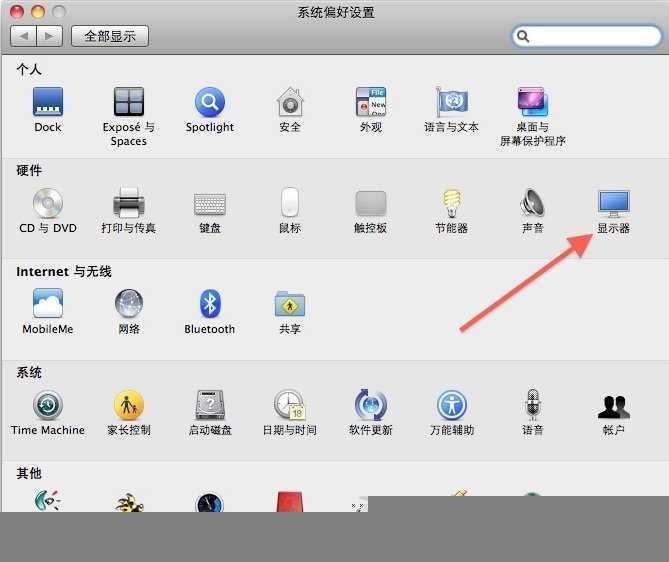Go forward with the right arrow button
669x562 pixels.
(50, 36)
